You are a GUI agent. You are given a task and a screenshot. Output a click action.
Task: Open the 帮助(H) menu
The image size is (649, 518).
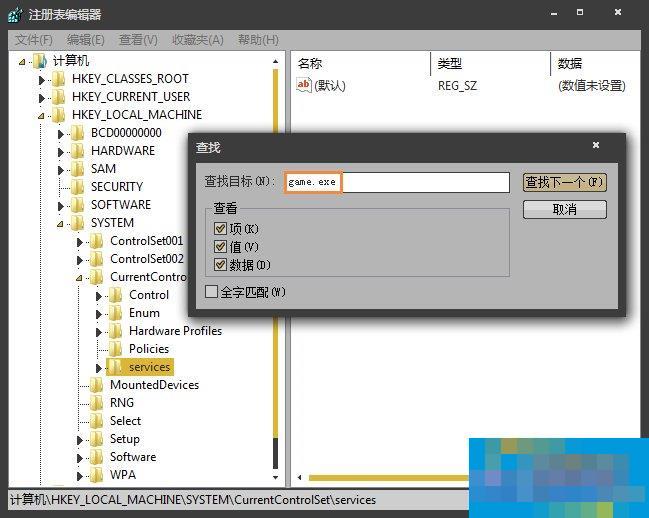[258, 40]
